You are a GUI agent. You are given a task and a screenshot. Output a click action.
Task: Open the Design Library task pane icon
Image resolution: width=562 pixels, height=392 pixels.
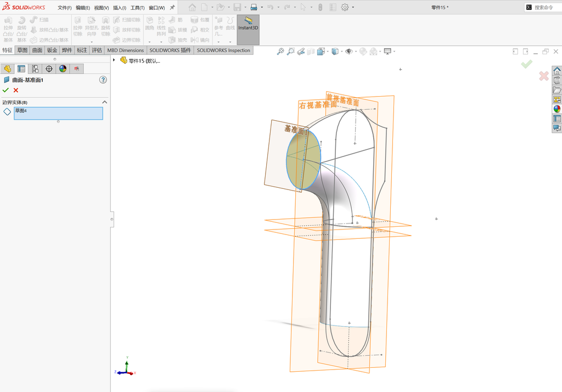coord(557,80)
